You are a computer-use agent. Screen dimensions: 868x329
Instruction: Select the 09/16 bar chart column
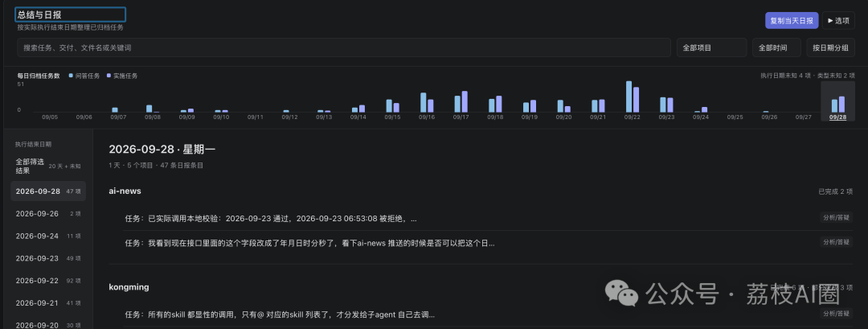point(427,101)
